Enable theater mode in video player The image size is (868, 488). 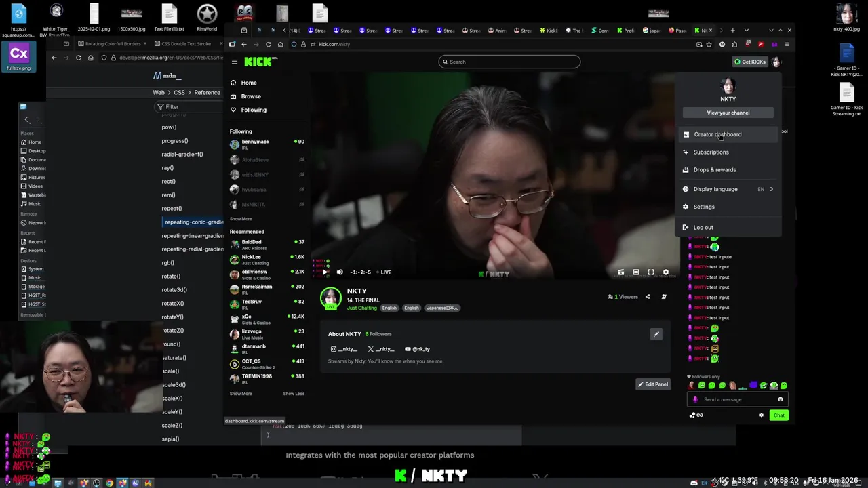click(636, 272)
